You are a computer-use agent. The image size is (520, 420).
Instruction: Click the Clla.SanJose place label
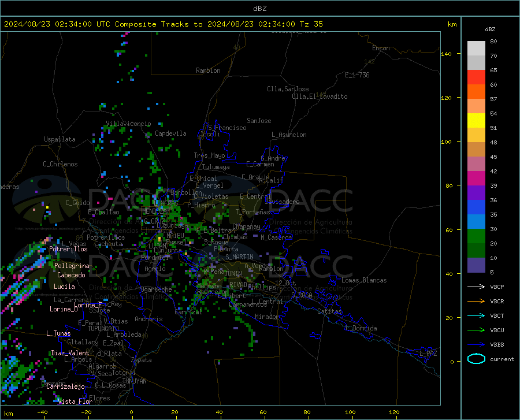tap(288, 89)
